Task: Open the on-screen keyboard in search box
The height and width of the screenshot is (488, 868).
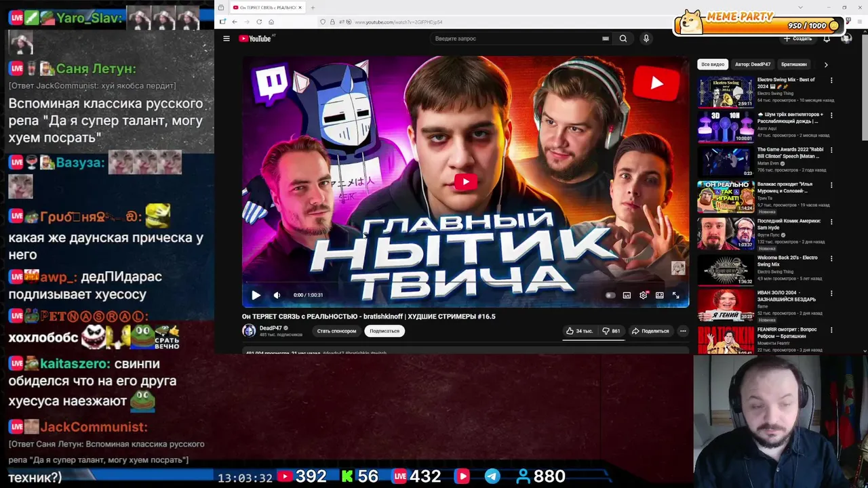Action: click(x=606, y=39)
